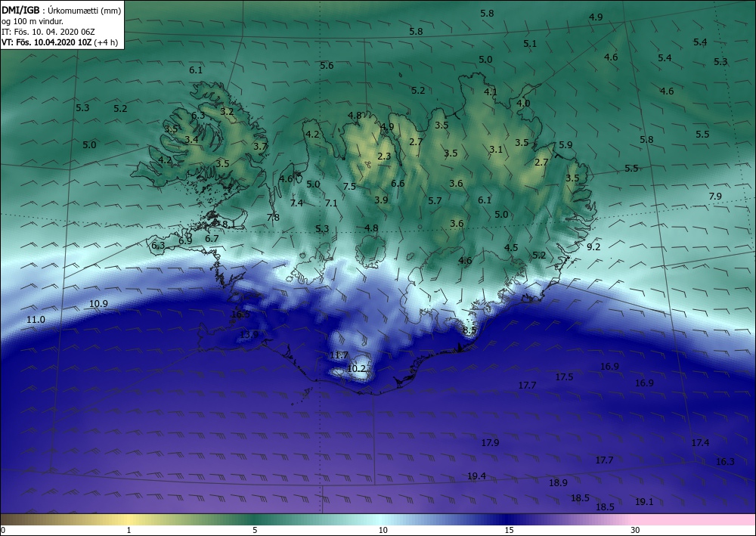Screen dimensions: 756x536
Task: Click the 17.4 value on the map
Action: (700, 442)
